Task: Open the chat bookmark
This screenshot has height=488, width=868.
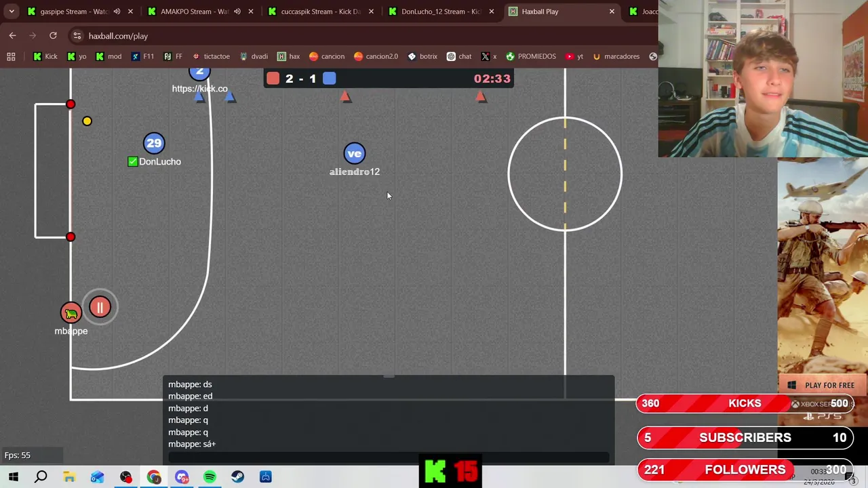Action: [458, 56]
